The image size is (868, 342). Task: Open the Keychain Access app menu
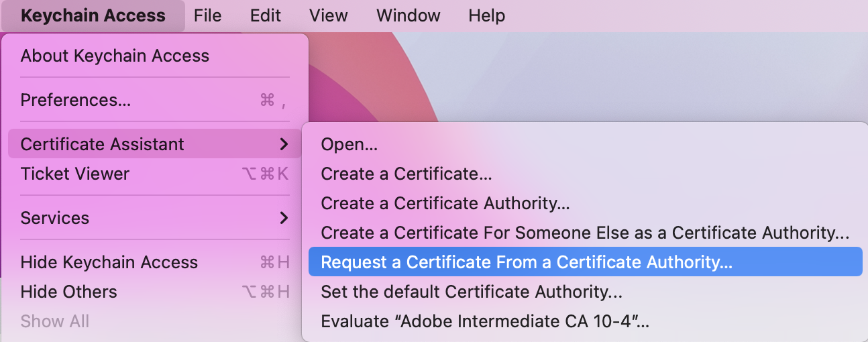point(93,15)
